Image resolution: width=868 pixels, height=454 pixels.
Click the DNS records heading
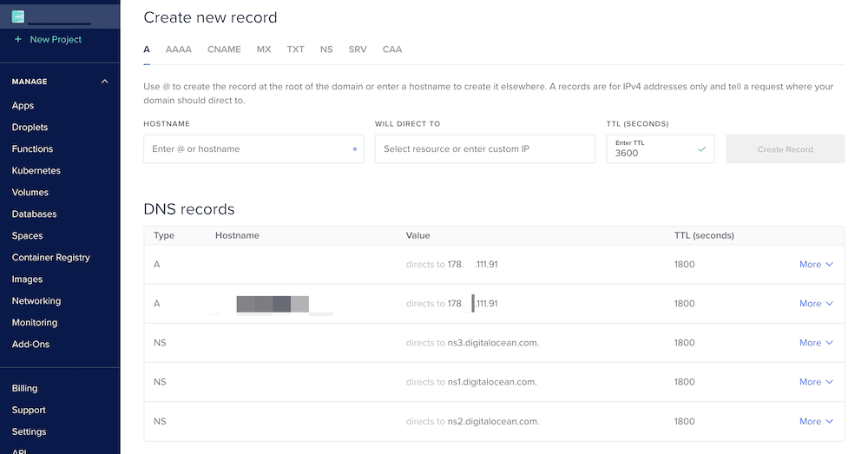(188, 208)
